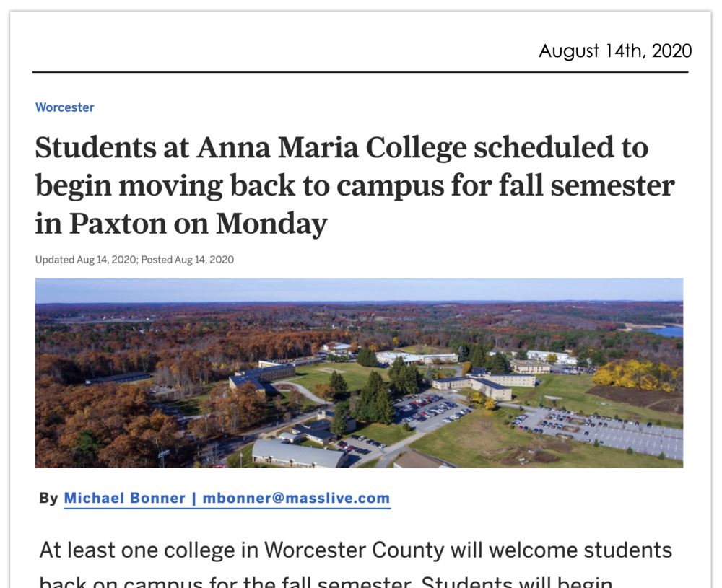Viewport: 722px width, 588px height.
Task: Click the August 14th, 2020 date header
Action: point(615,51)
